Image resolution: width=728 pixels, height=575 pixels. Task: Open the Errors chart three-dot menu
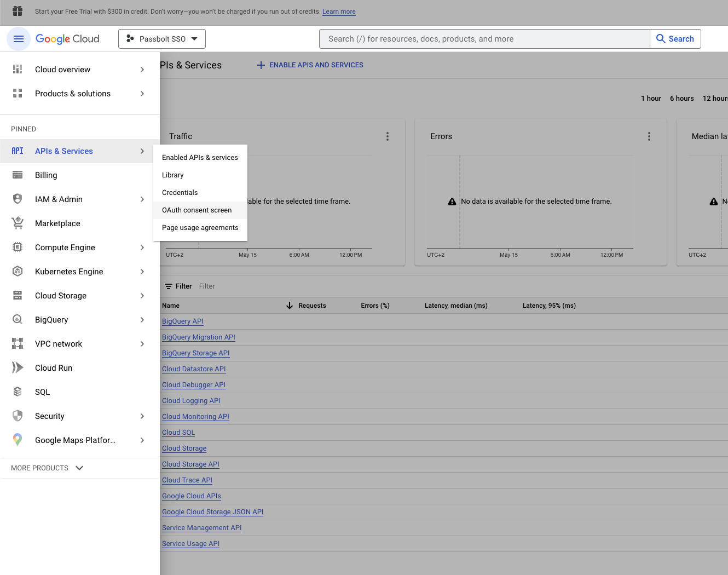click(x=649, y=136)
